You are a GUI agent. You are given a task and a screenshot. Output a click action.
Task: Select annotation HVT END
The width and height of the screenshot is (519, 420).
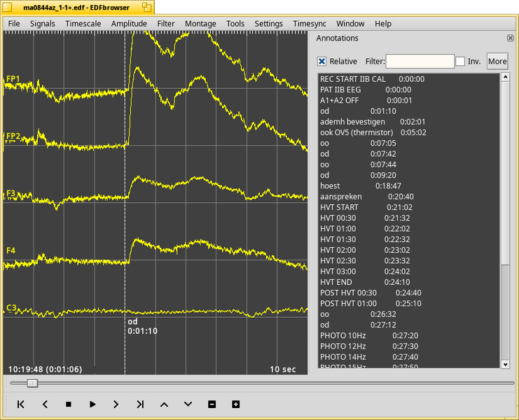pos(408,282)
